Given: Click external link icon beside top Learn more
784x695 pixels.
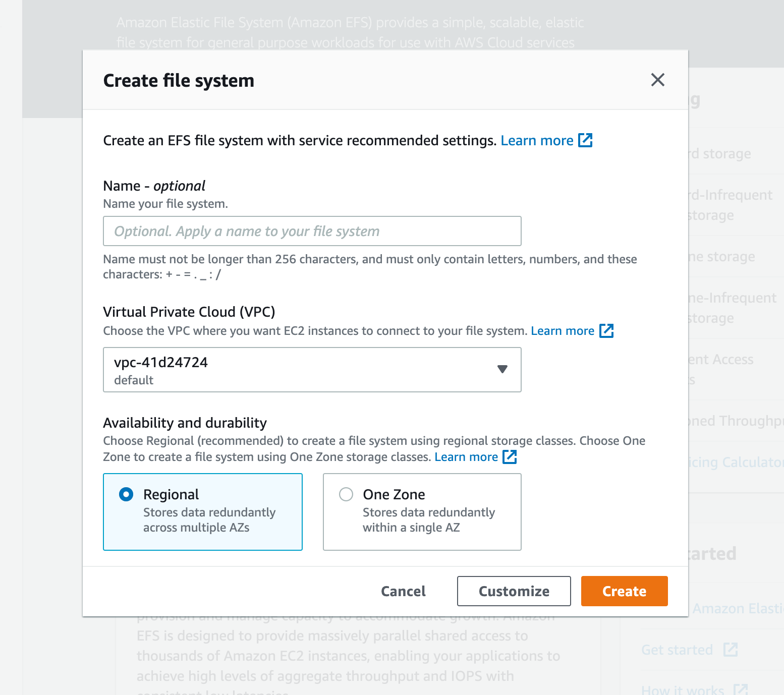Looking at the screenshot, I should pyautogui.click(x=586, y=140).
